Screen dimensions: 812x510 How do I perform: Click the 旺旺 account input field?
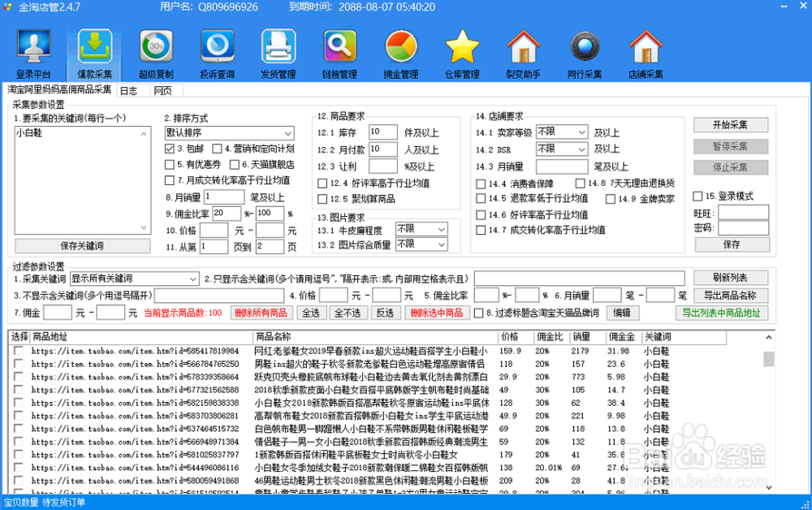[x=743, y=212]
